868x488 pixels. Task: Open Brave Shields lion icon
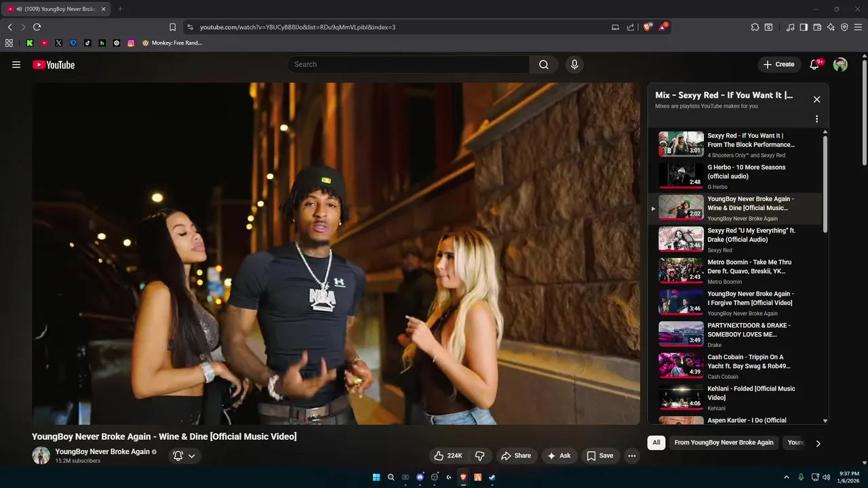click(648, 27)
